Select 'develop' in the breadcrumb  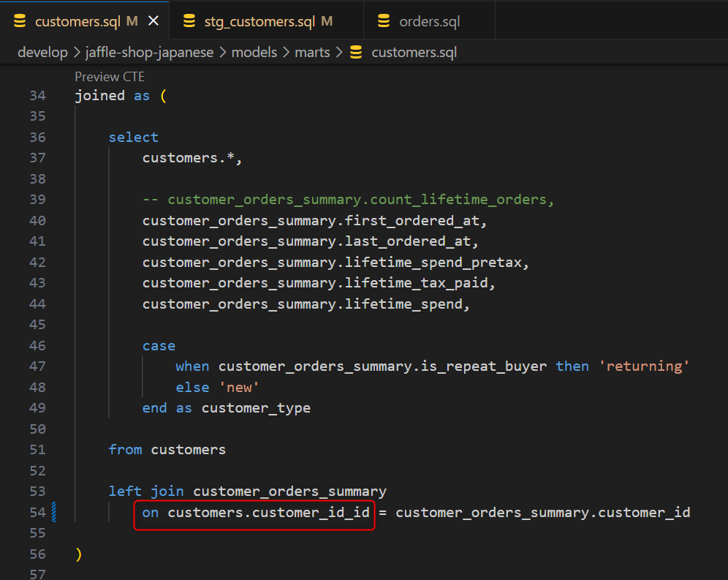(x=42, y=52)
